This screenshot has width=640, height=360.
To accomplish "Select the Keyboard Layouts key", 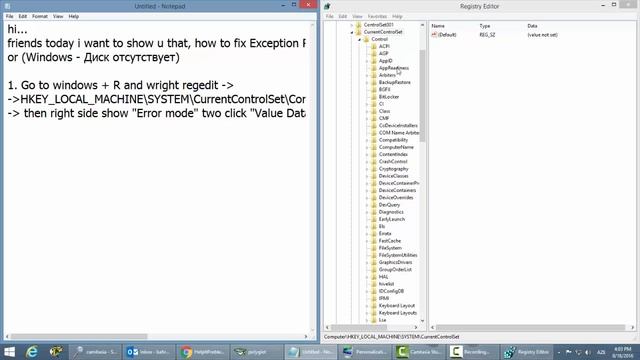I will tap(398, 313).
